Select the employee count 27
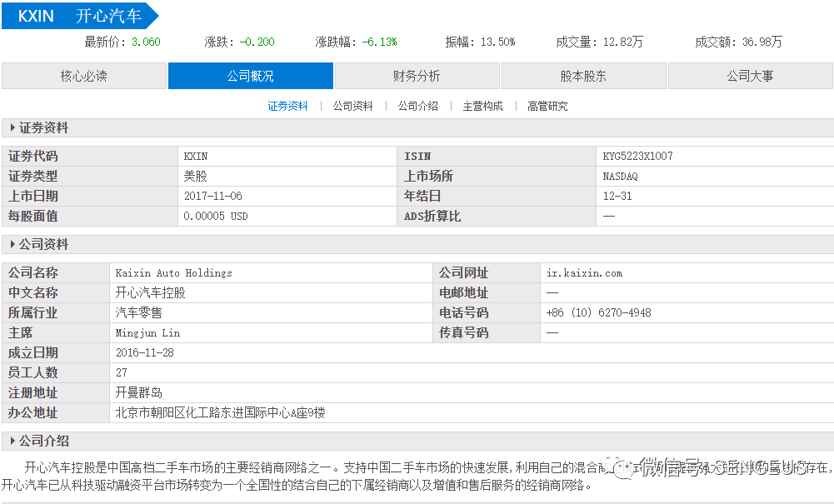 (122, 372)
